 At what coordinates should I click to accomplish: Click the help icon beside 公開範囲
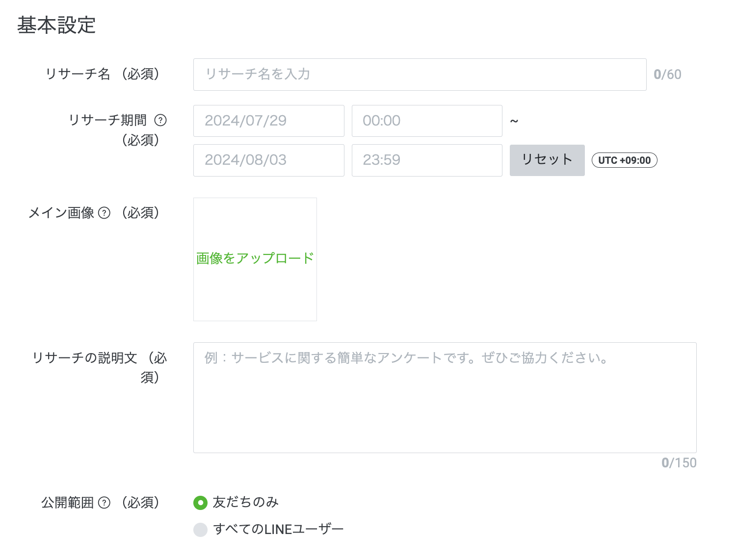click(105, 503)
